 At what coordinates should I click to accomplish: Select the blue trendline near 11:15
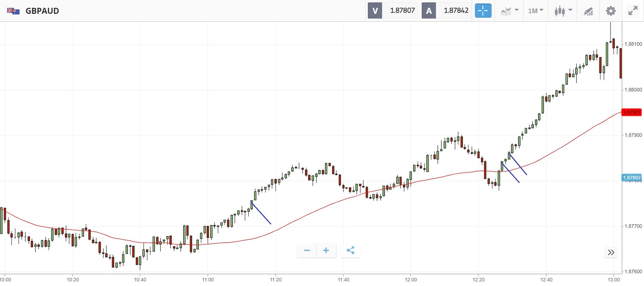[x=261, y=213]
